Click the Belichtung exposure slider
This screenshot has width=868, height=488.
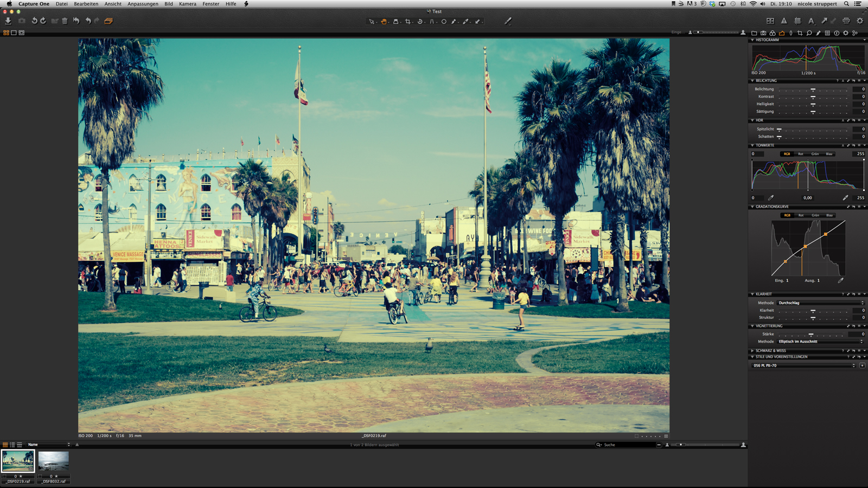(x=813, y=89)
